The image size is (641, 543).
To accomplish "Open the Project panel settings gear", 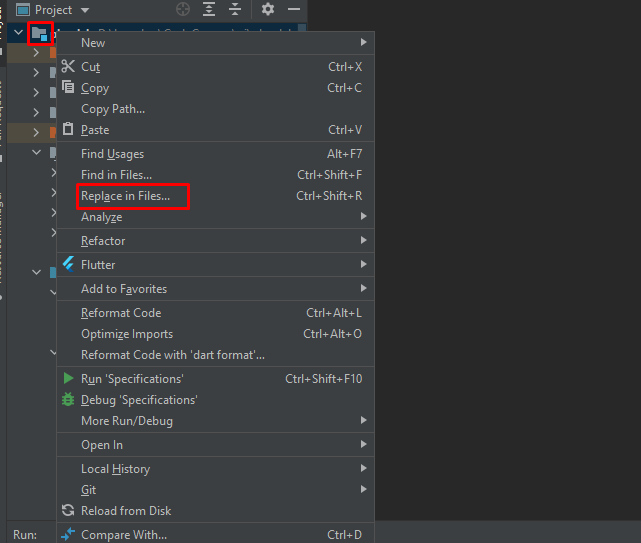I will coord(267,9).
